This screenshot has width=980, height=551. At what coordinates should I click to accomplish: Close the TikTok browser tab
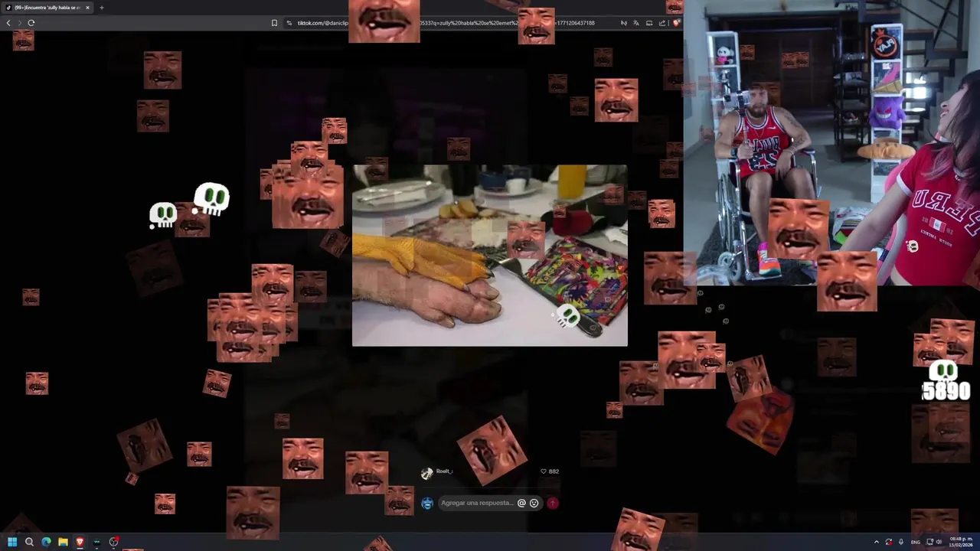[x=87, y=8]
